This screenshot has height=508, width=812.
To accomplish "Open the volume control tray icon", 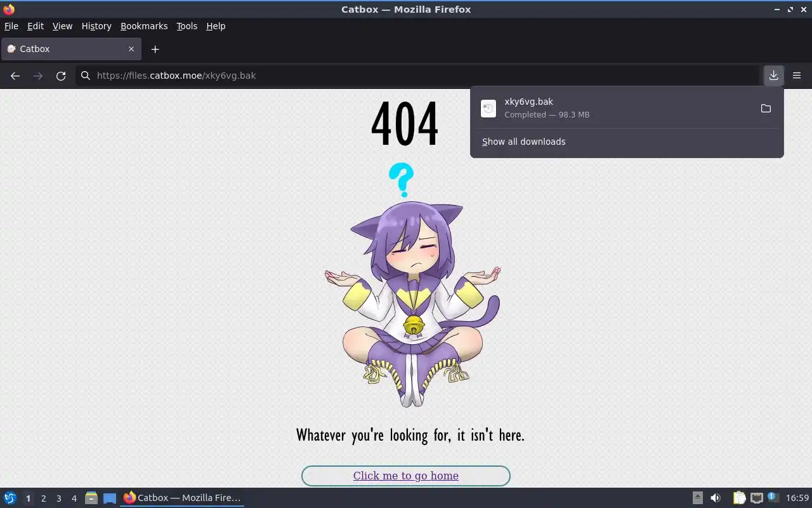I will [716, 498].
